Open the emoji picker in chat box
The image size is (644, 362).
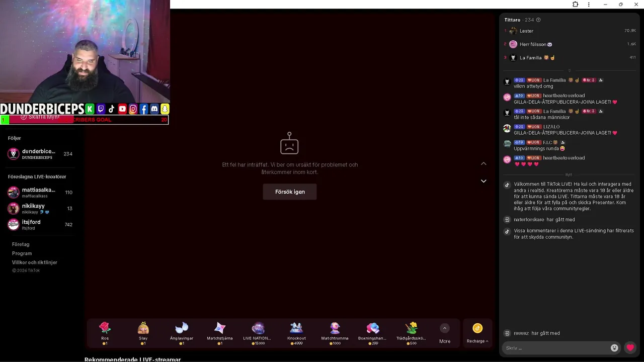614,348
